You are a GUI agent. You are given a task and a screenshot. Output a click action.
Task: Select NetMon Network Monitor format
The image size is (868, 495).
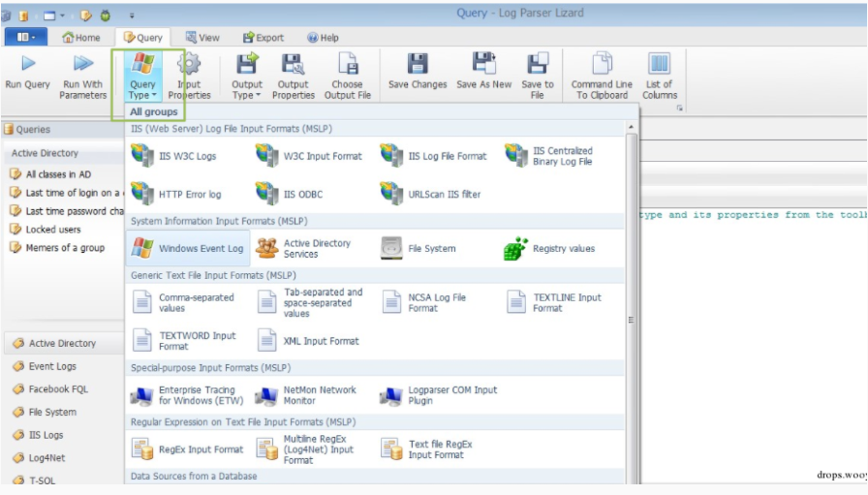click(312, 395)
